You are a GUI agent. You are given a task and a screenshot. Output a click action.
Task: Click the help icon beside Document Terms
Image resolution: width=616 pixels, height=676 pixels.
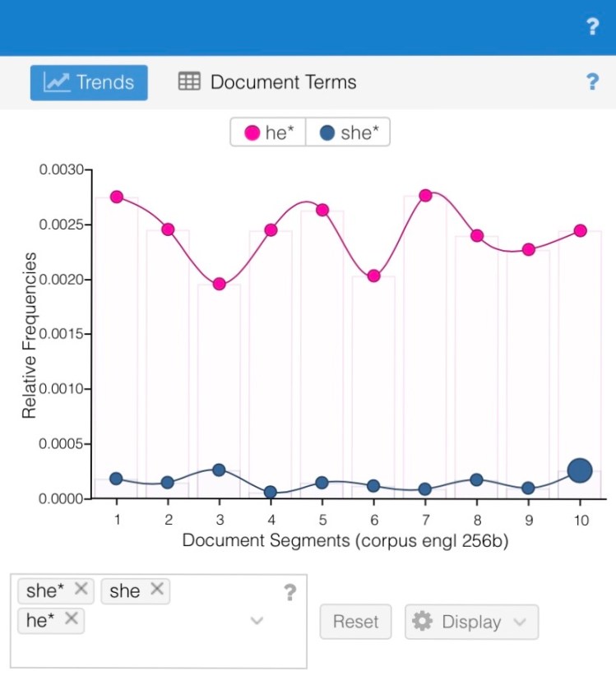592,81
